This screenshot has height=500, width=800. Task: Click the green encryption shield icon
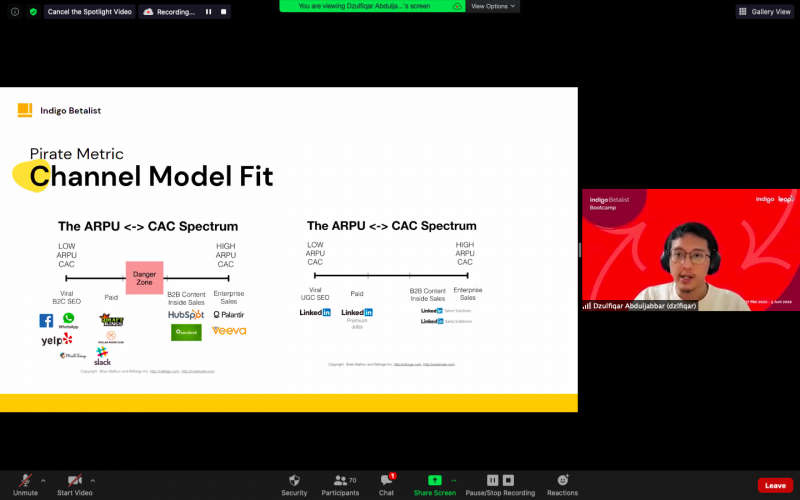(x=33, y=12)
